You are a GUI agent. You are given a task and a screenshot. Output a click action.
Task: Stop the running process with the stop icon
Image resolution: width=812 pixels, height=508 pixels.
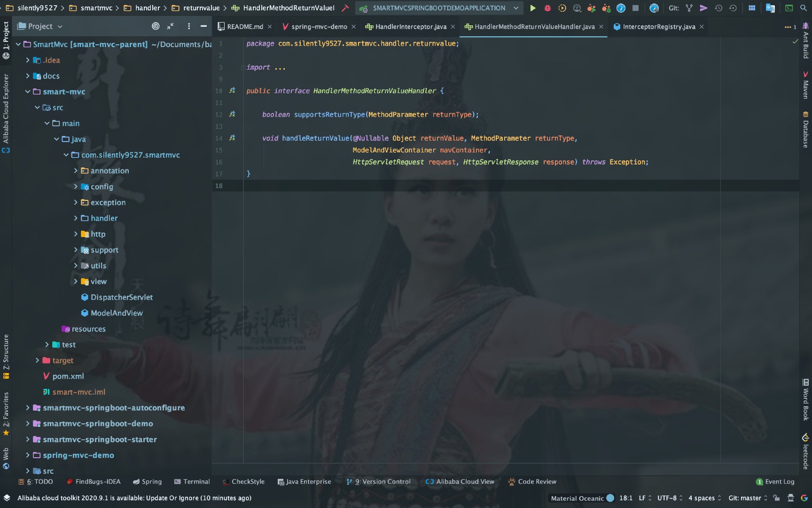(635, 8)
